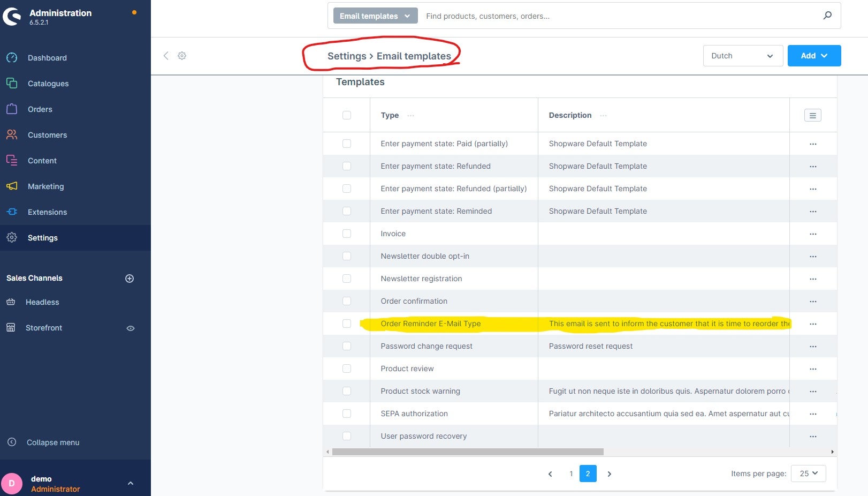Screen dimensions: 868x496
Task: Check the payment state Refunded row checkbox
Action: [x=347, y=166]
